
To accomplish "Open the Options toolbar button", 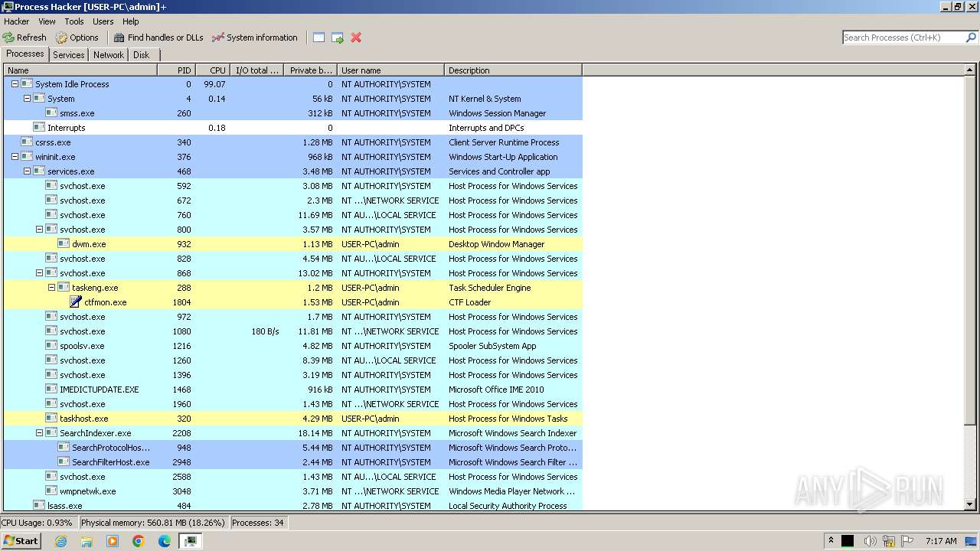I will (x=77, y=37).
